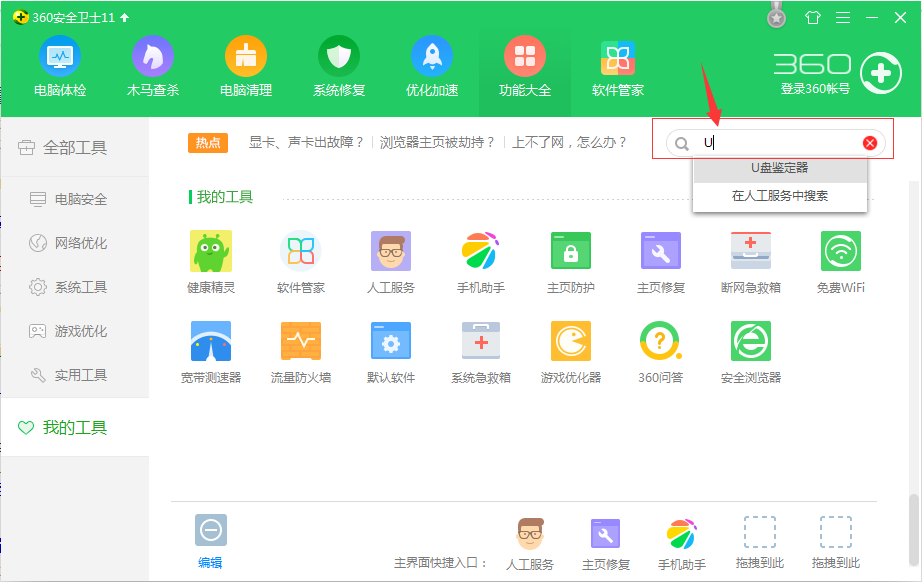Open the main menu hamburger icon
Viewport: 922px width, 582px height.
[843, 18]
